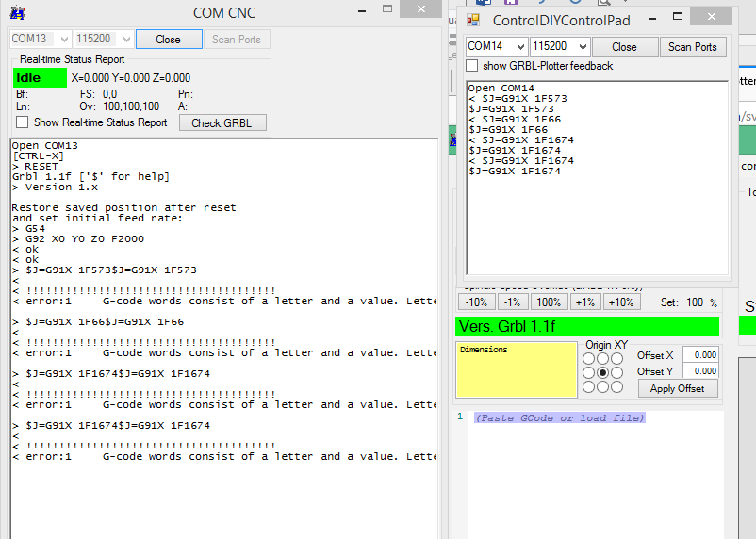
Task: Click the Check GRBL button
Action: 222,122
